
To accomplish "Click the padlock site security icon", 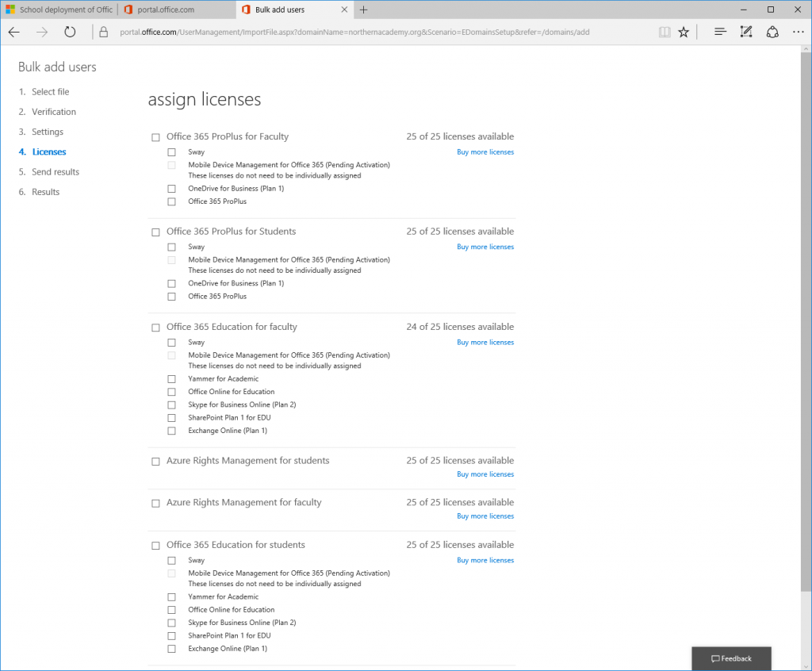I will [104, 33].
